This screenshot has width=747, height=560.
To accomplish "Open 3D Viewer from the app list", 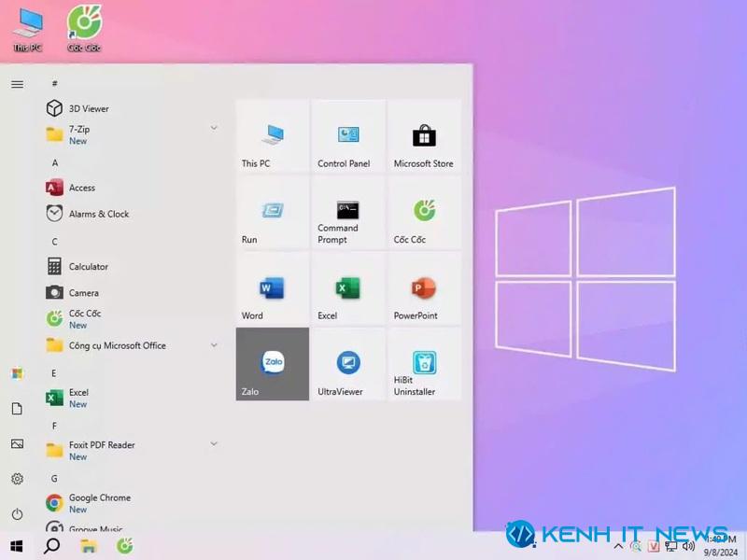I will tap(131, 108).
